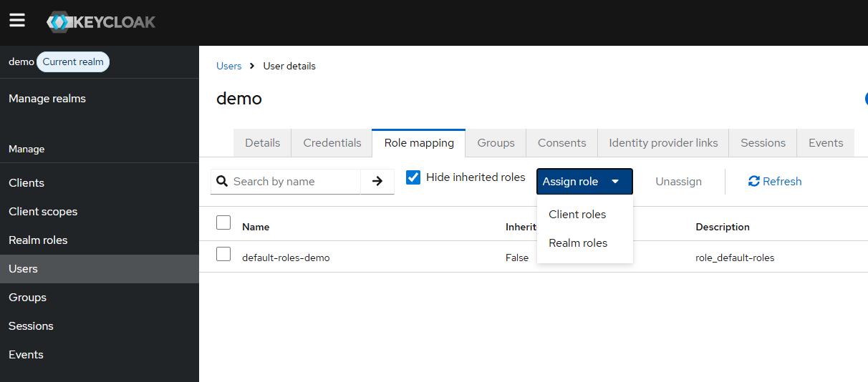Select Users in the sidebar
Screen dimensions: 868x382
[100, 269]
